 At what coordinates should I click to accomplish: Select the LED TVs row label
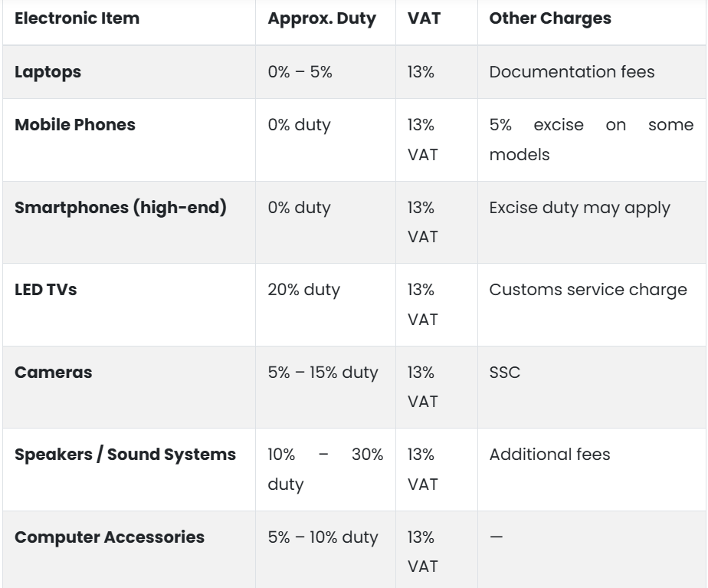click(46, 291)
